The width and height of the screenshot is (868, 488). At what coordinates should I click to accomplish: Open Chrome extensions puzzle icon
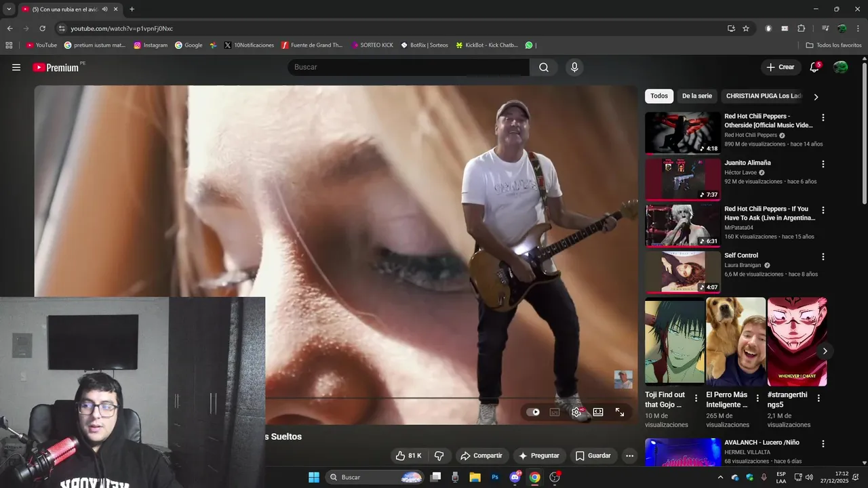pos(801,28)
